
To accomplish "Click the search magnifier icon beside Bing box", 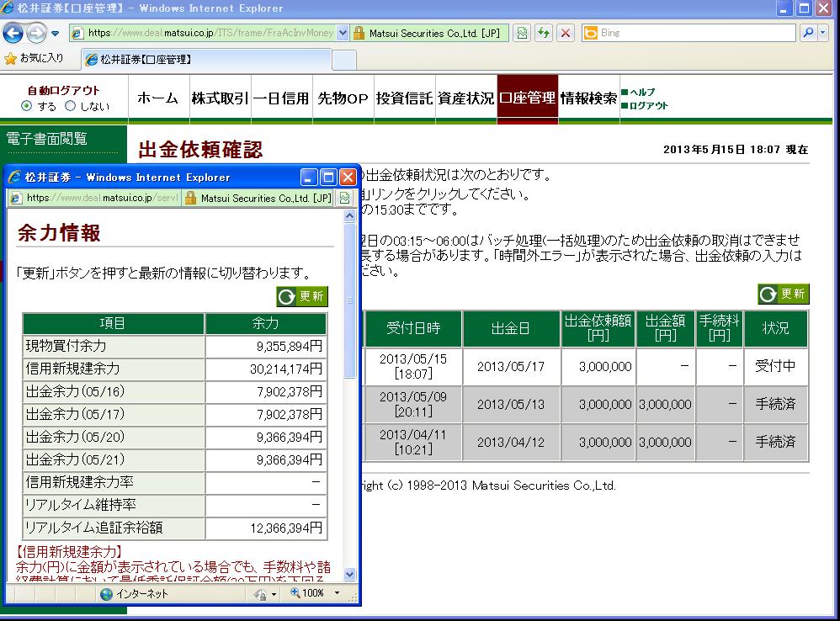I will 807,33.
